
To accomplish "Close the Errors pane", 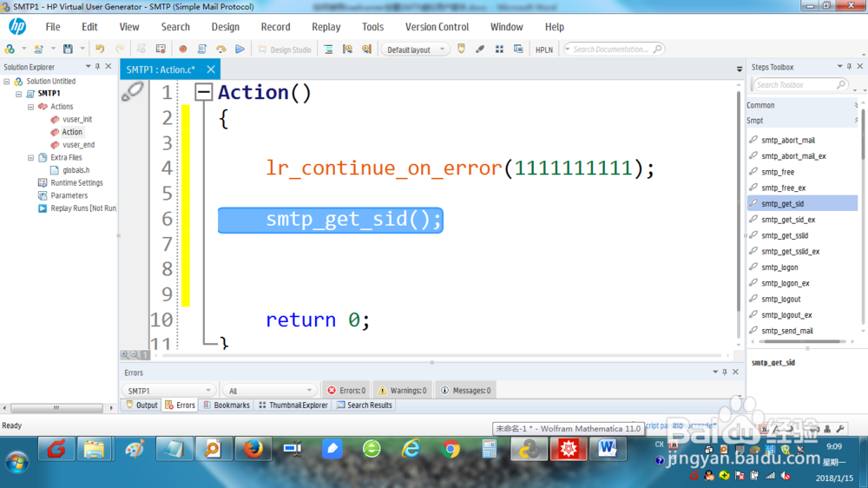I will (735, 372).
